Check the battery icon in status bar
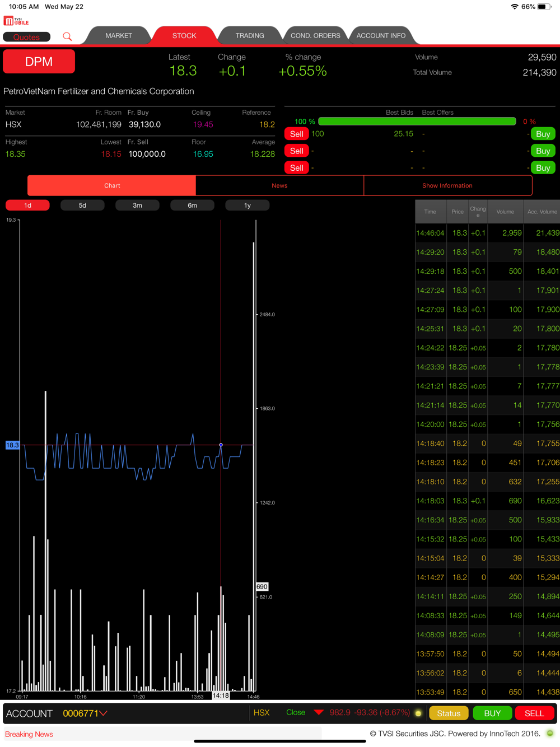 pyautogui.click(x=544, y=7)
